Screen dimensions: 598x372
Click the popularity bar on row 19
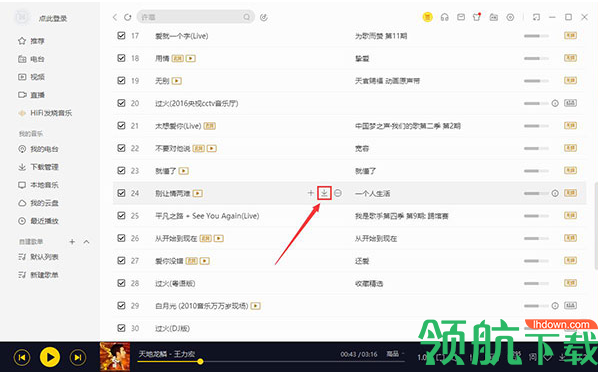pos(536,81)
